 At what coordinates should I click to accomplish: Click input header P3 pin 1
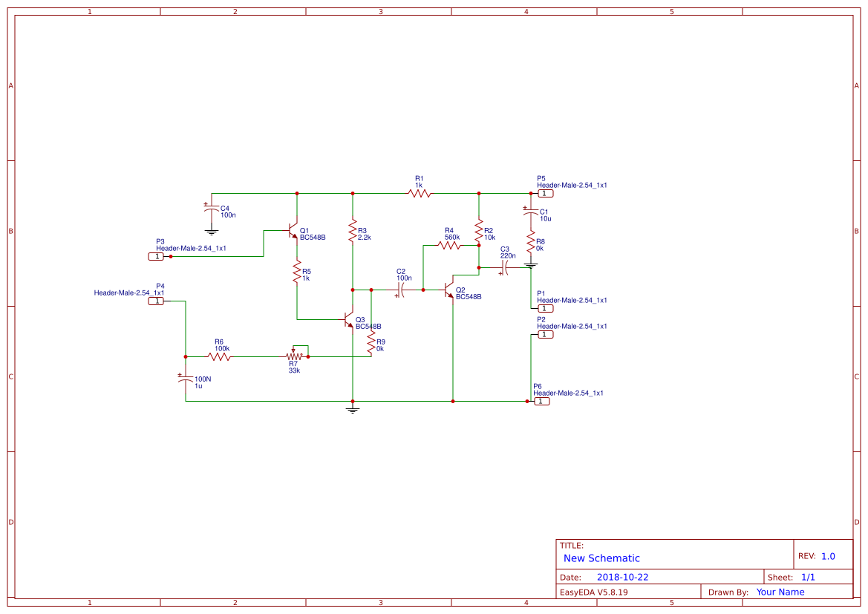click(x=157, y=255)
